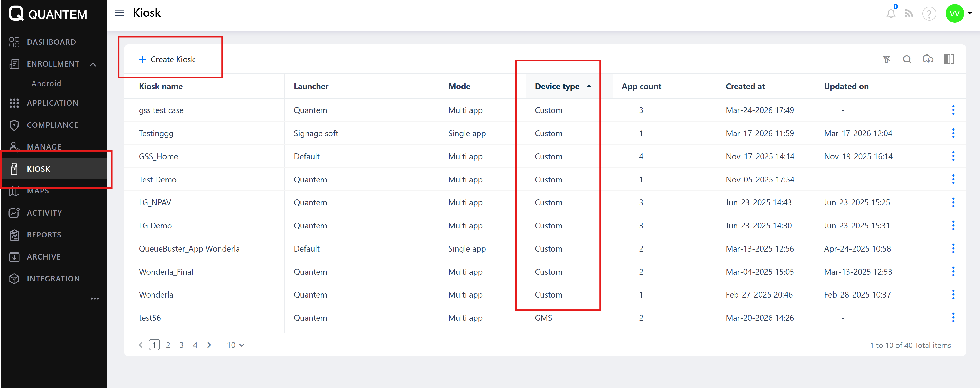Go to Reports in the sidebar

(x=44, y=235)
